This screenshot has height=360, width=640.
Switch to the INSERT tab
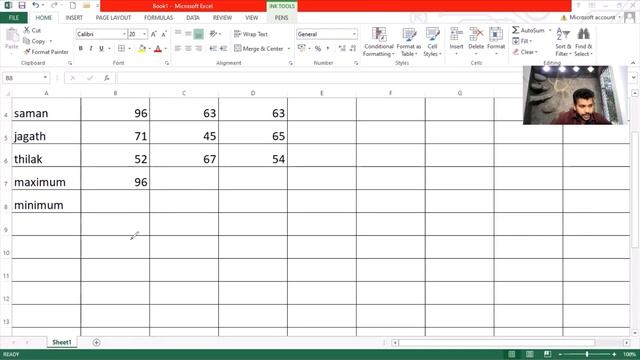pos(74,18)
